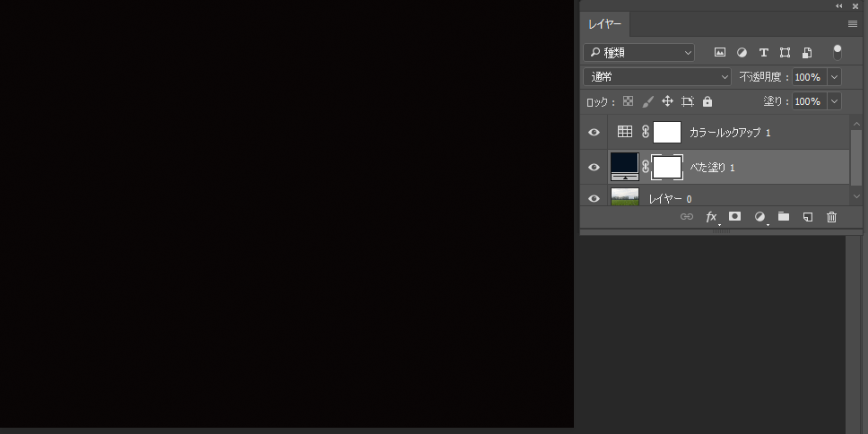Add a layer style with fx icon
868x434 pixels.
pos(711,217)
